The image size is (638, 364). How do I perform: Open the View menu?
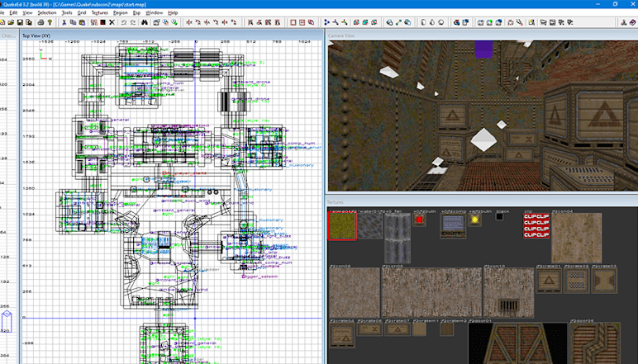click(27, 13)
